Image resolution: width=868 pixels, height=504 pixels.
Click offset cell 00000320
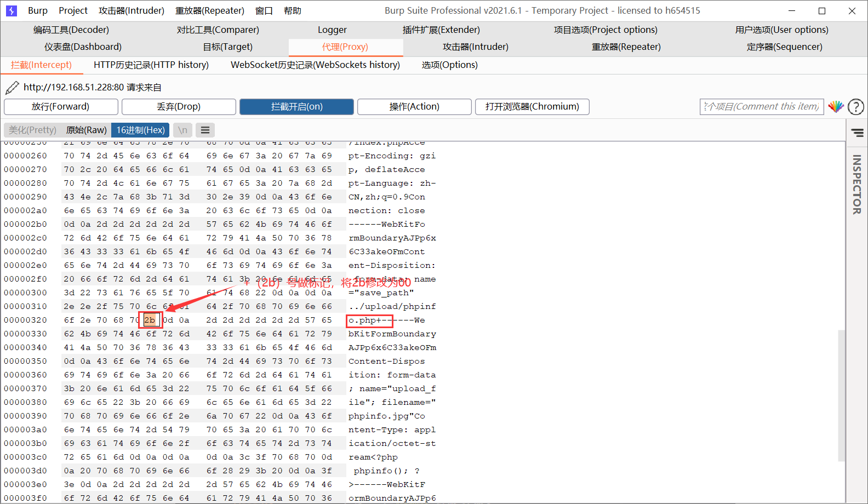coord(25,320)
